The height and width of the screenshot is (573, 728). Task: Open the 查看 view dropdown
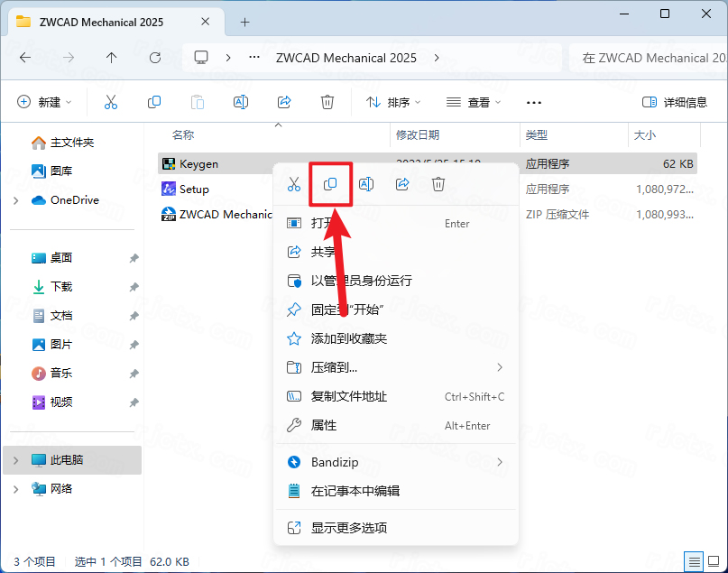click(x=474, y=102)
